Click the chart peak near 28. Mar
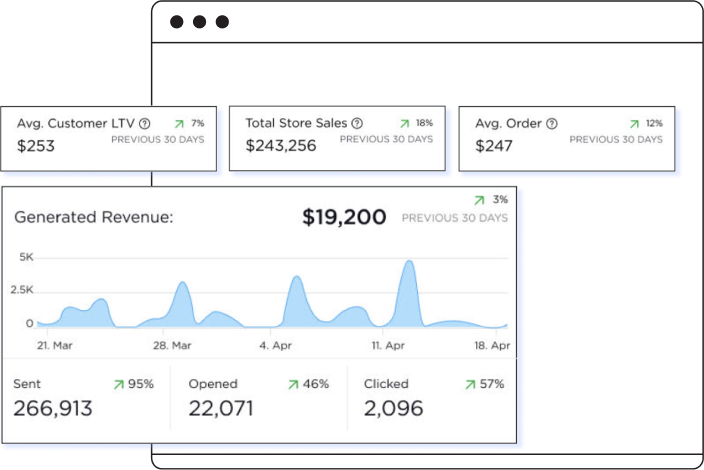Screen dimensions: 704x470 pos(183,286)
